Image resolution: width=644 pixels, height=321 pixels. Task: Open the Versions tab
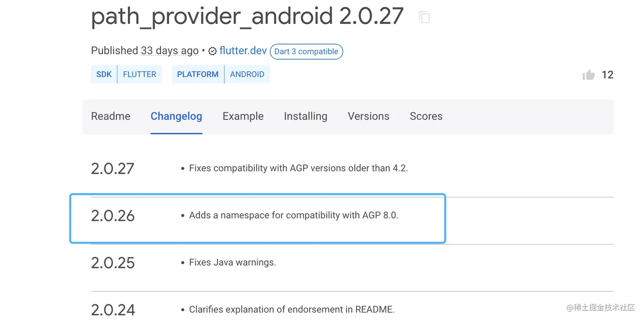pyautogui.click(x=368, y=116)
